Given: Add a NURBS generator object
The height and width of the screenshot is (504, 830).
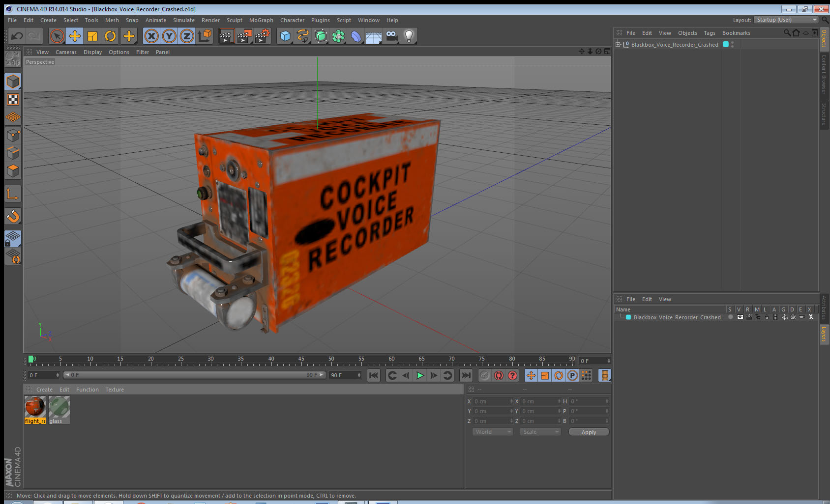Looking at the screenshot, I should point(321,36).
